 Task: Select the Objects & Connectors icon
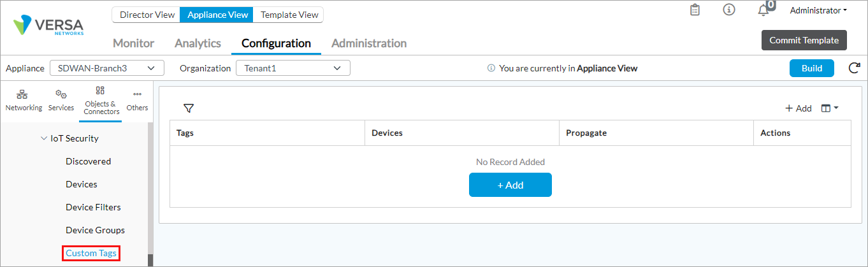tap(101, 101)
